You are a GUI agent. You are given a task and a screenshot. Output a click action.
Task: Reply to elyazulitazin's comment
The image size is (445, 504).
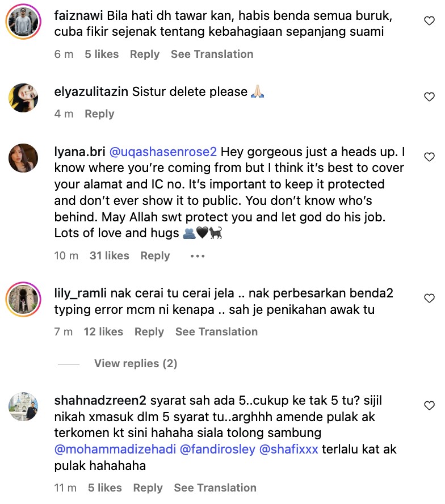point(99,114)
